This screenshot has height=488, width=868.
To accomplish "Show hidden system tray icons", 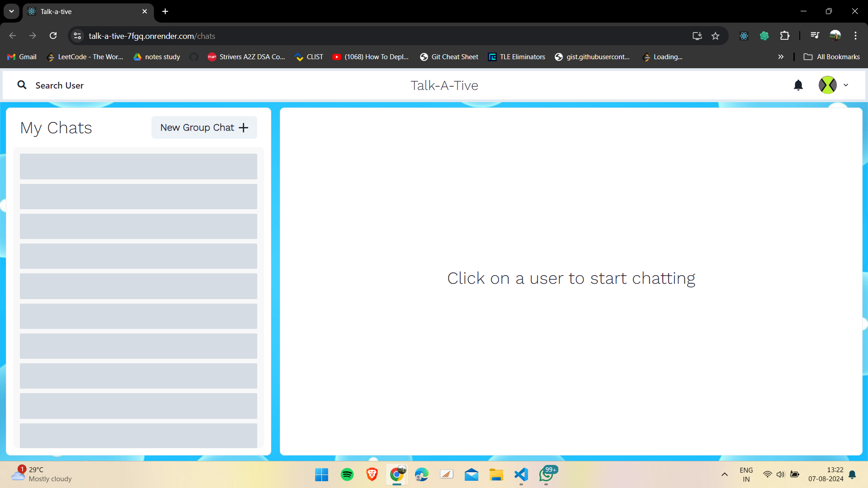I will point(724,474).
